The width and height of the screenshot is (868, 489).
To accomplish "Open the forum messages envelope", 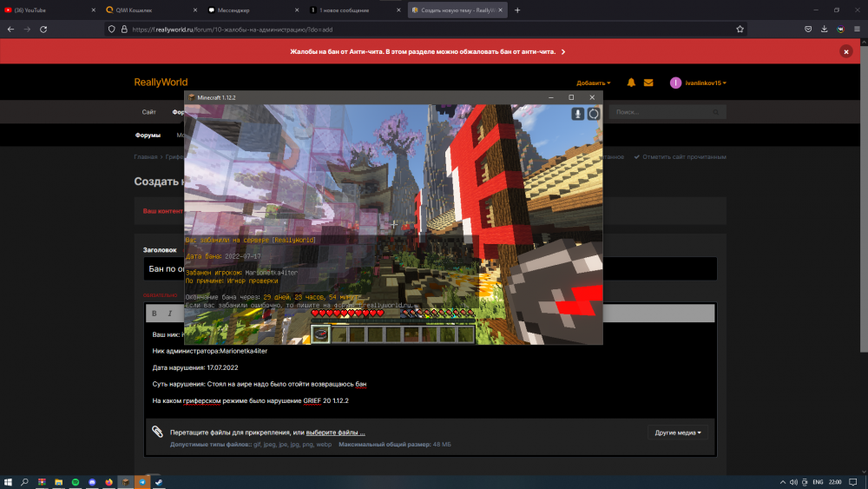I will [x=648, y=83].
